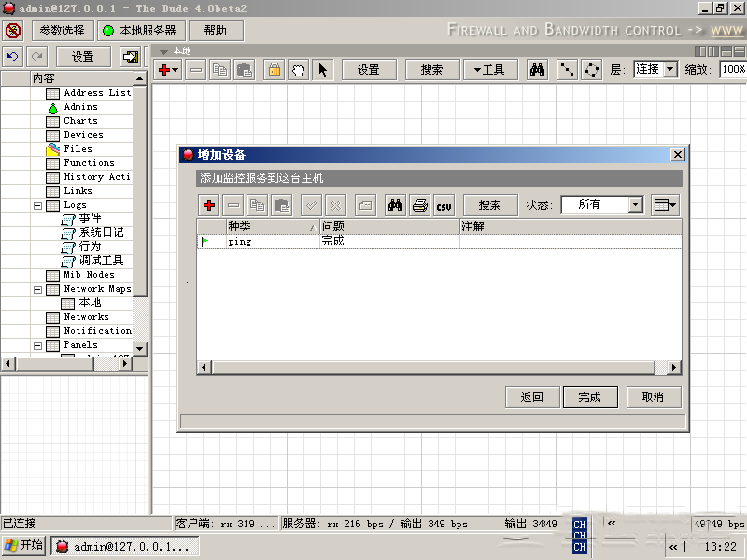The width and height of the screenshot is (747, 560).
Task: Select the pointer arrow tool in map toolbar
Action: click(x=323, y=70)
